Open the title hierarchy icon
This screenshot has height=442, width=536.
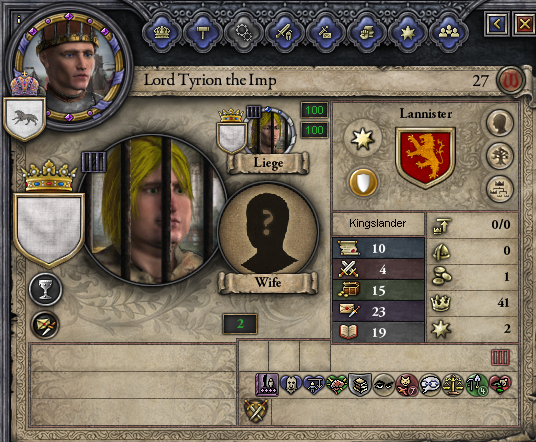pos(499,189)
